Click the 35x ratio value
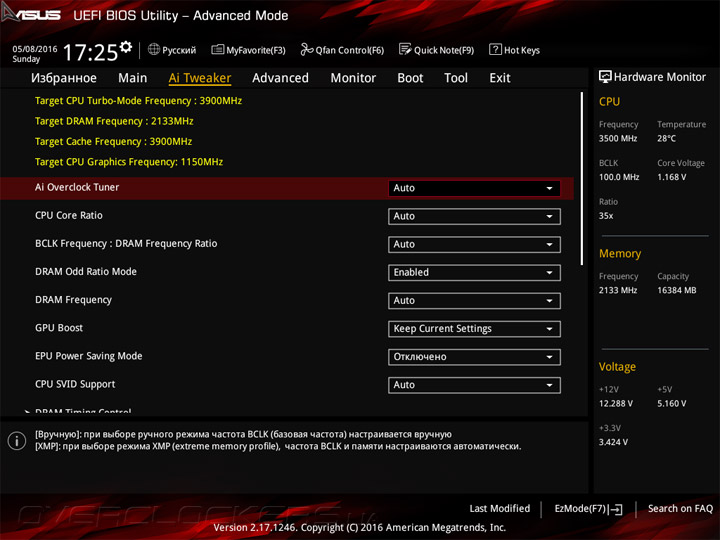720x540 pixels. (x=606, y=216)
